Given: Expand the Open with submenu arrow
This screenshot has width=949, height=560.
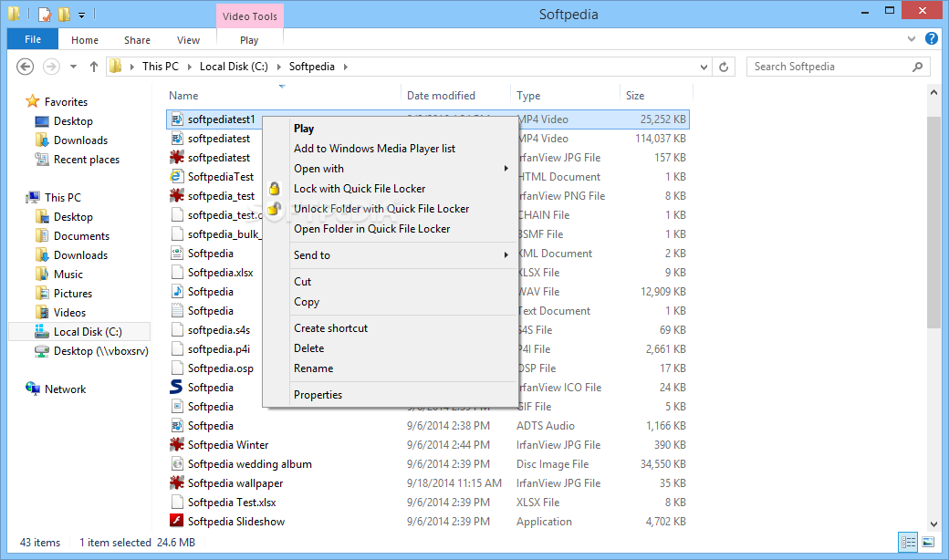Looking at the screenshot, I should point(506,168).
